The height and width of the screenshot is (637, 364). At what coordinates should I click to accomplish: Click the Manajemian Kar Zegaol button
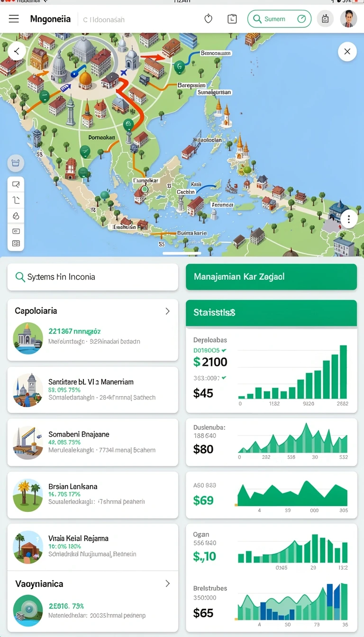tap(271, 277)
